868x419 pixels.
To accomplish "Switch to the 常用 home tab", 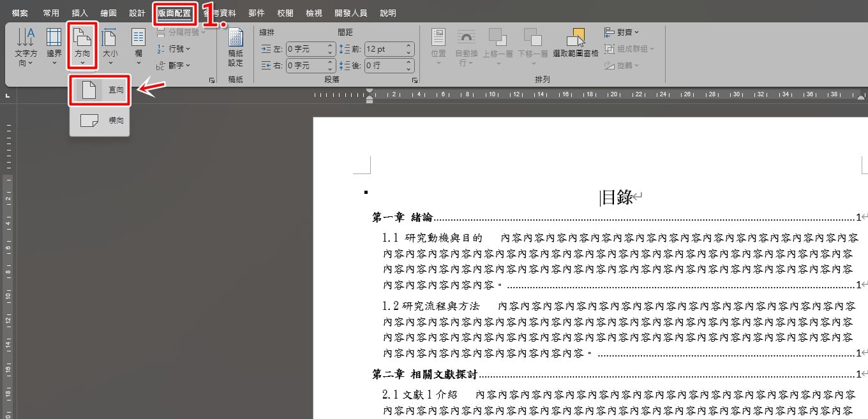I will [x=51, y=13].
